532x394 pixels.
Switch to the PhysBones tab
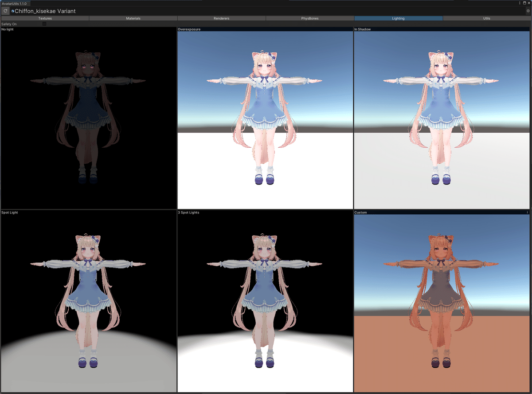[310, 19]
